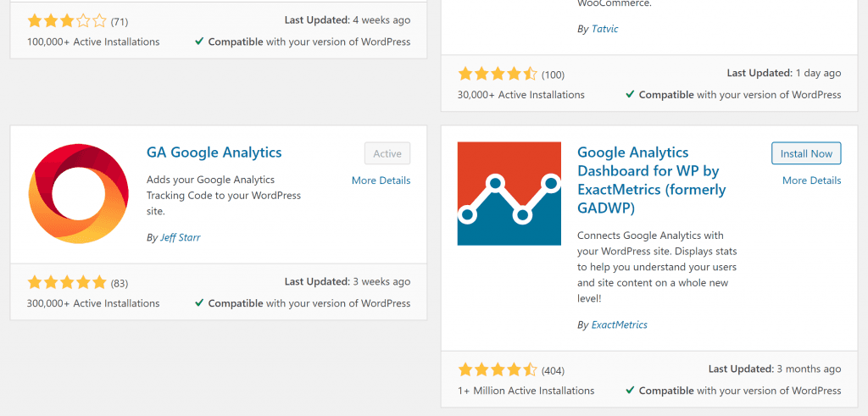
Task: Click the compatibility checkmark on ExactMetrics card
Action: pos(630,390)
